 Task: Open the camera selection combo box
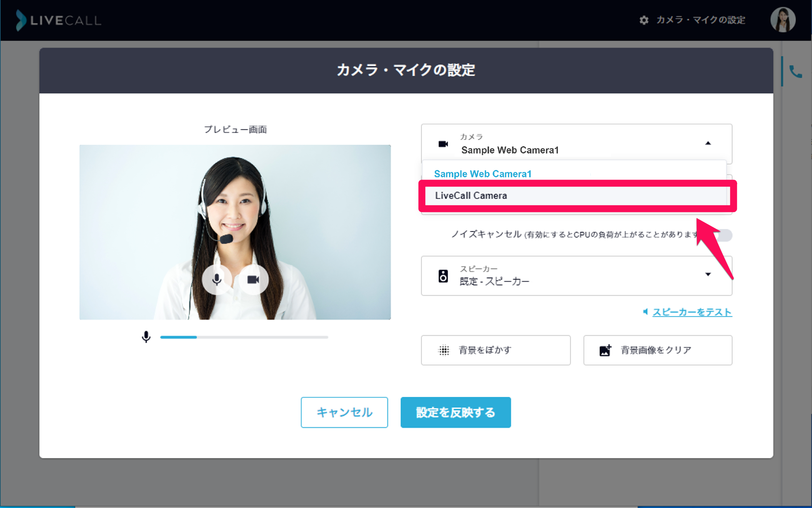click(576, 144)
